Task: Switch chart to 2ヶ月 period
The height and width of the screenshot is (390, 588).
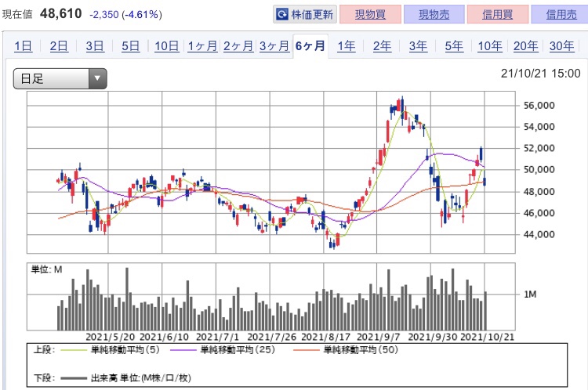Action: (238, 46)
